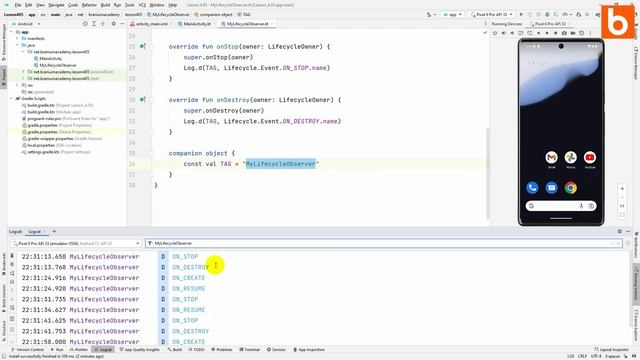
Task: Collapse the java folder node
Action: (18, 45)
